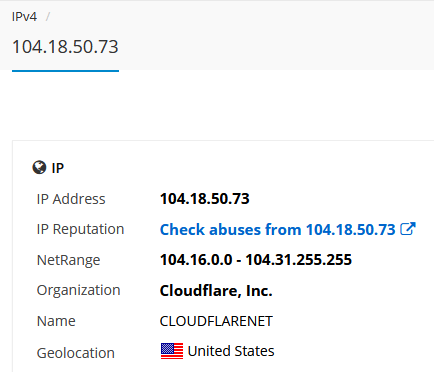Click the United States geolocation text

[x=231, y=351]
